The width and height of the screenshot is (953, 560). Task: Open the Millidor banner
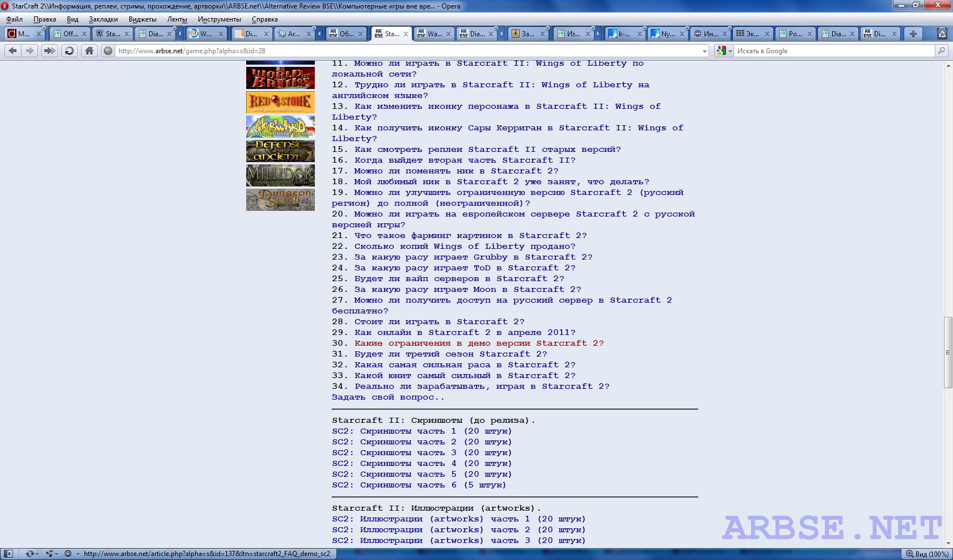tap(280, 176)
